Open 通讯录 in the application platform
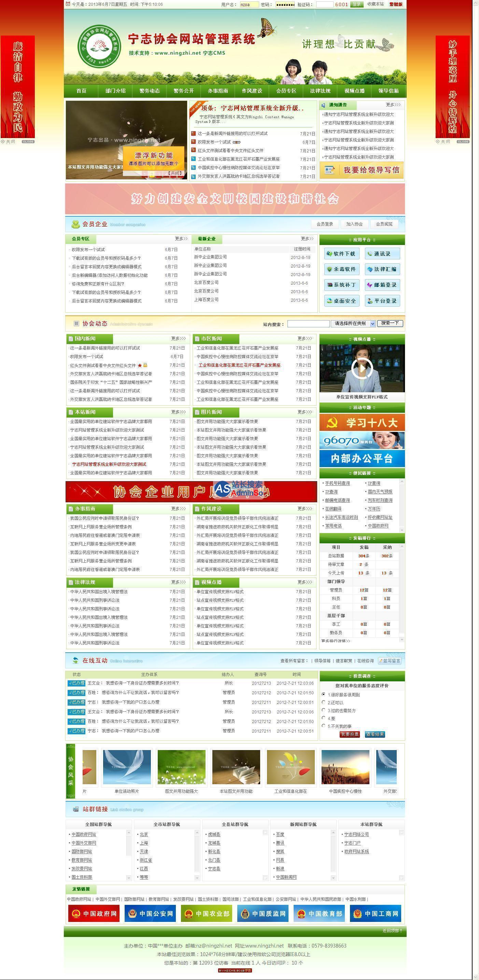 (382, 254)
